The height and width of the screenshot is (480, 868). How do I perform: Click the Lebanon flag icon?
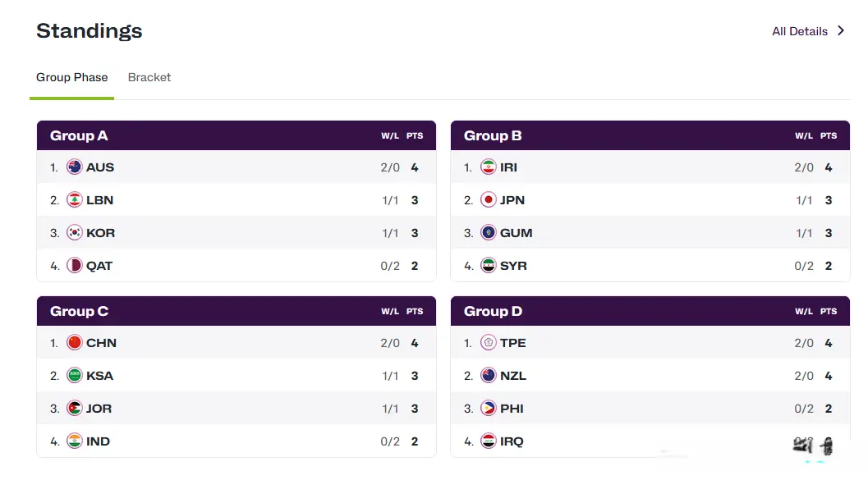[75, 200]
